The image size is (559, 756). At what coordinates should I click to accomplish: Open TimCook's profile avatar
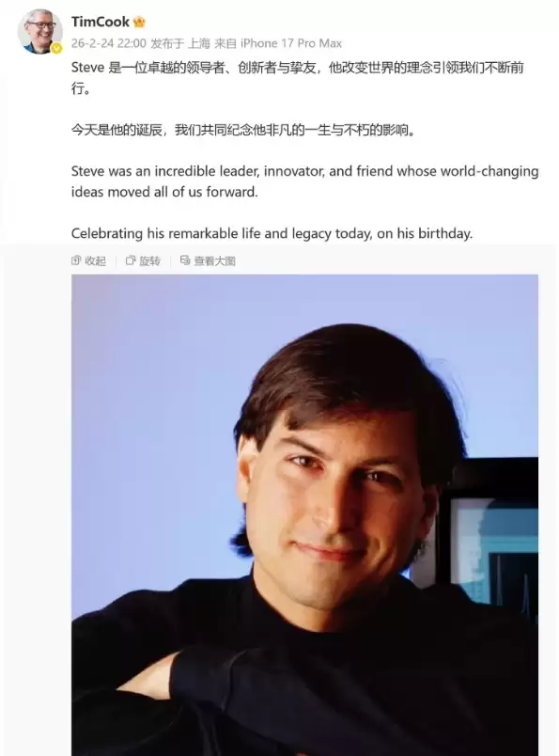pyautogui.click(x=40, y=32)
